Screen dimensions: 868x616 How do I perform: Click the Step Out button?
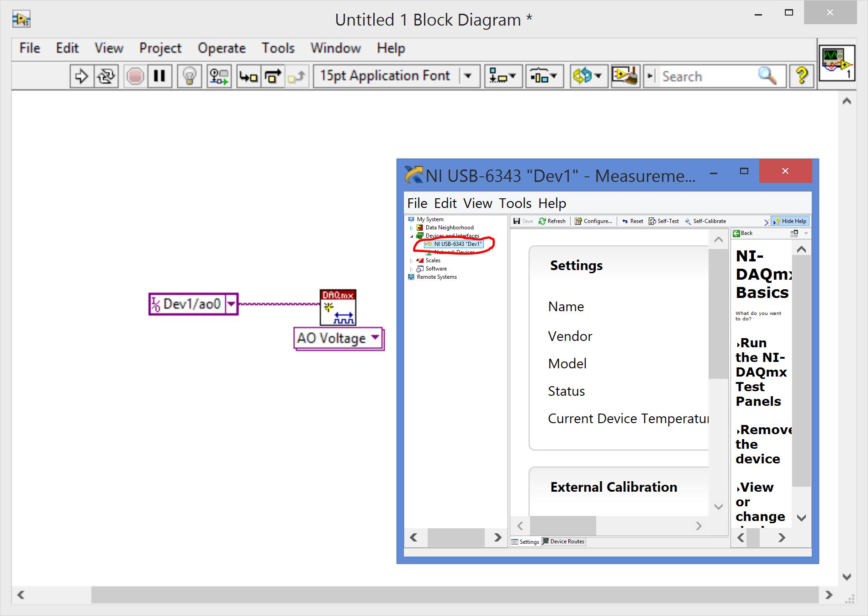click(x=297, y=76)
